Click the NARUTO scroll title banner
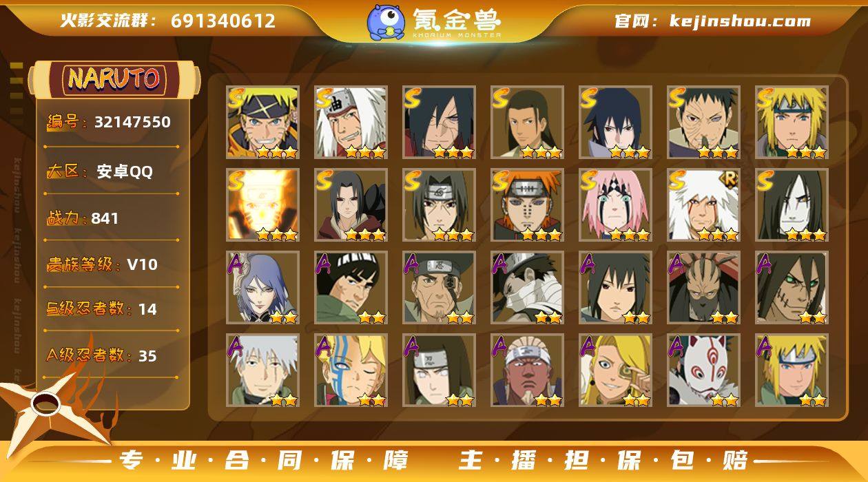 114,78
